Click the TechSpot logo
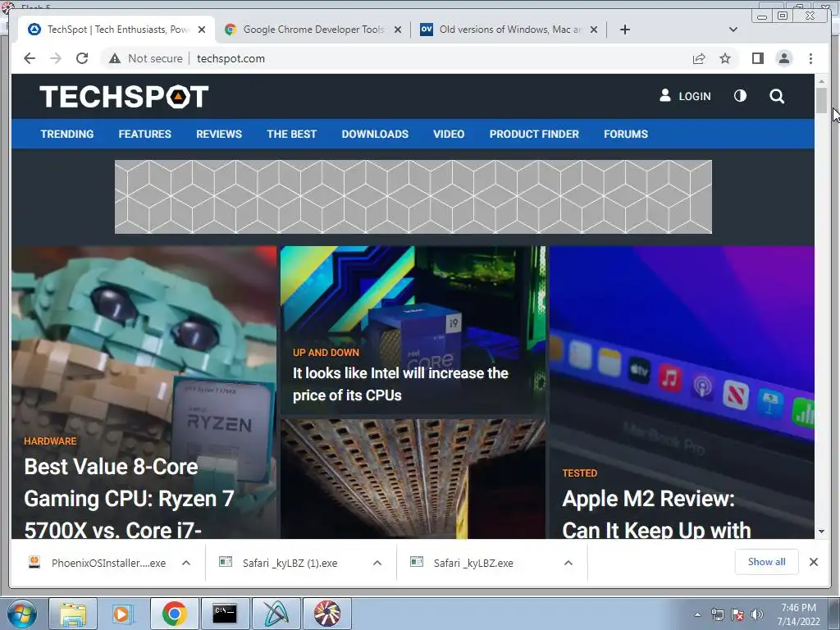The width and height of the screenshot is (840, 630). coord(124,97)
